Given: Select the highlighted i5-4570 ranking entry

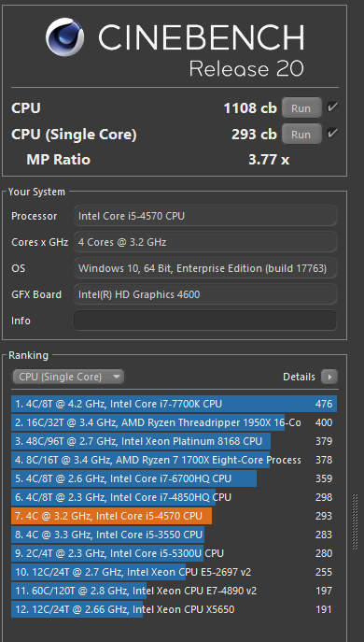Looking at the screenshot, I should [x=174, y=516].
